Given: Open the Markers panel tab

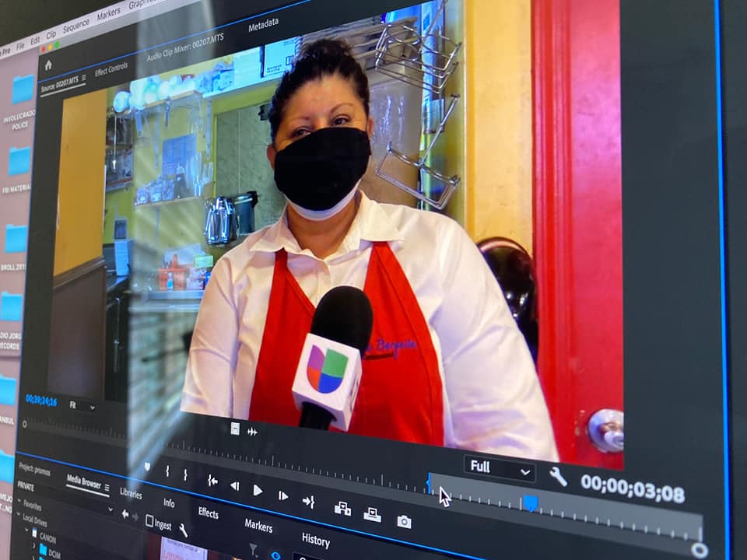Looking at the screenshot, I should (258, 527).
